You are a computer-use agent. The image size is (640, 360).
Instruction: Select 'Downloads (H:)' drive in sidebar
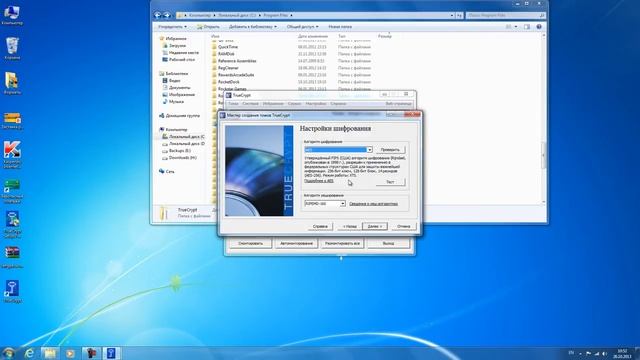click(182, 158)
